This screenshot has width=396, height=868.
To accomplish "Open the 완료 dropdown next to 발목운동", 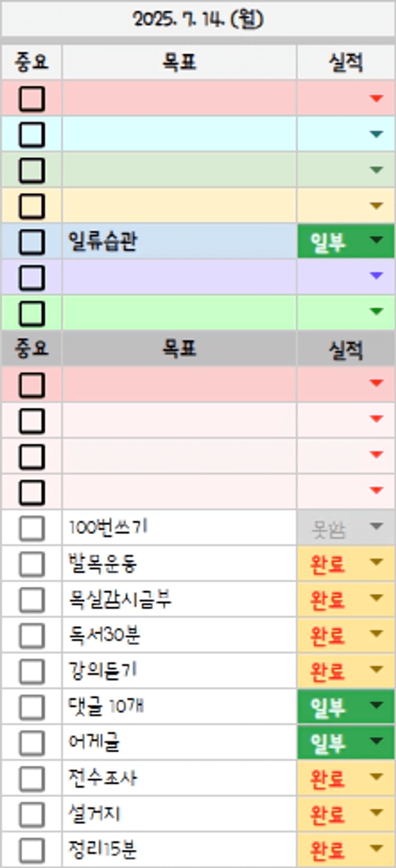I will pyautogui.click(x=377, y=562).
